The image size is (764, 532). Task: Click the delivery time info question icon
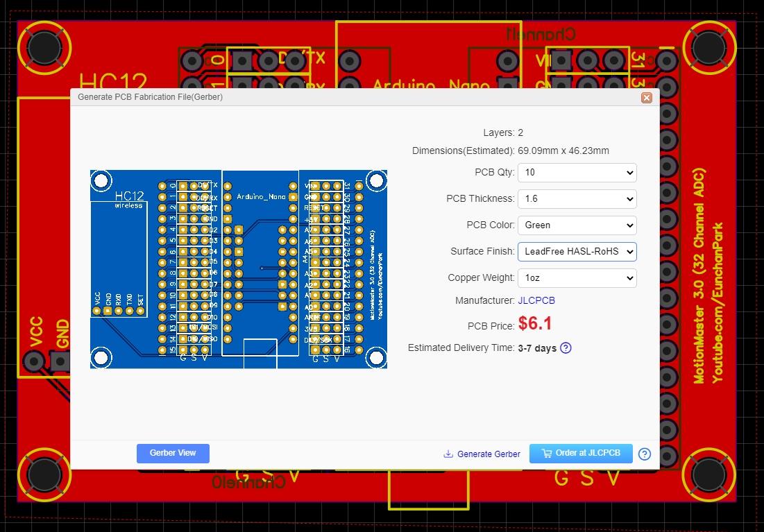(x=566, y=348)
